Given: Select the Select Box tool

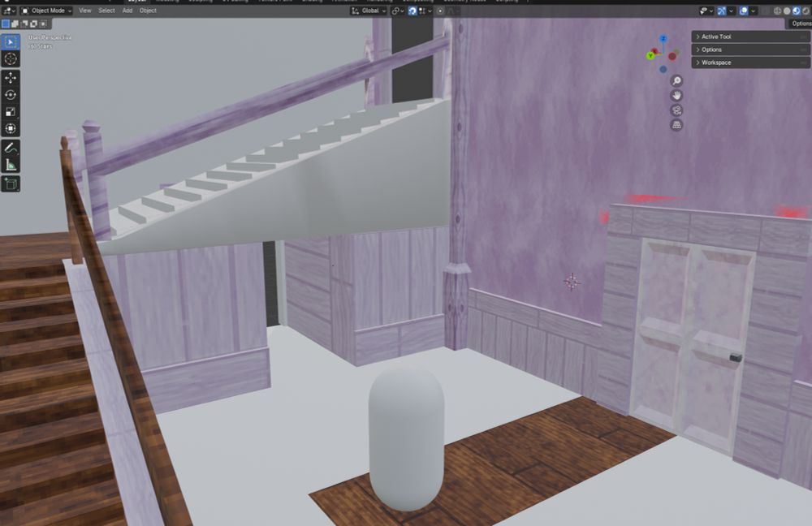Looking at the screenshot, I should pos(11,42).
